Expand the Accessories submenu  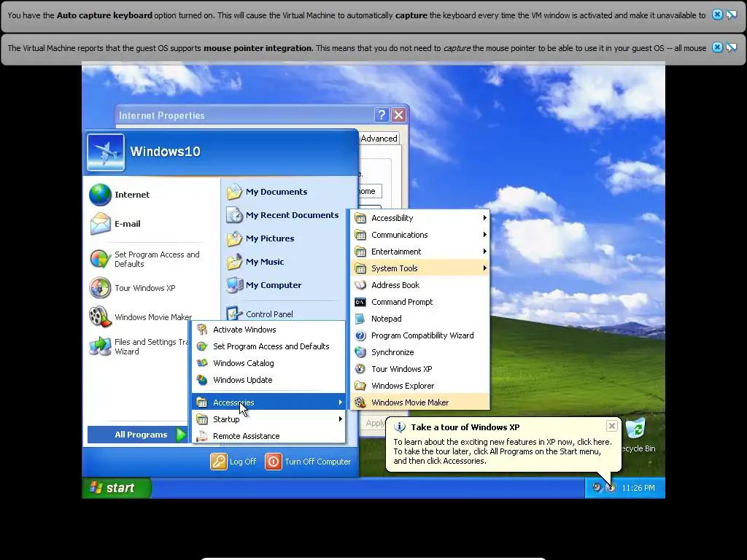tap(268, 402)
